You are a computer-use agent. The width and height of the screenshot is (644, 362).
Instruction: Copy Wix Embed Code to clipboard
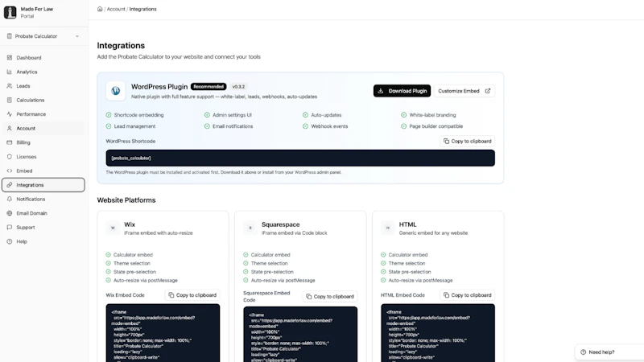(x=192, y=295)
